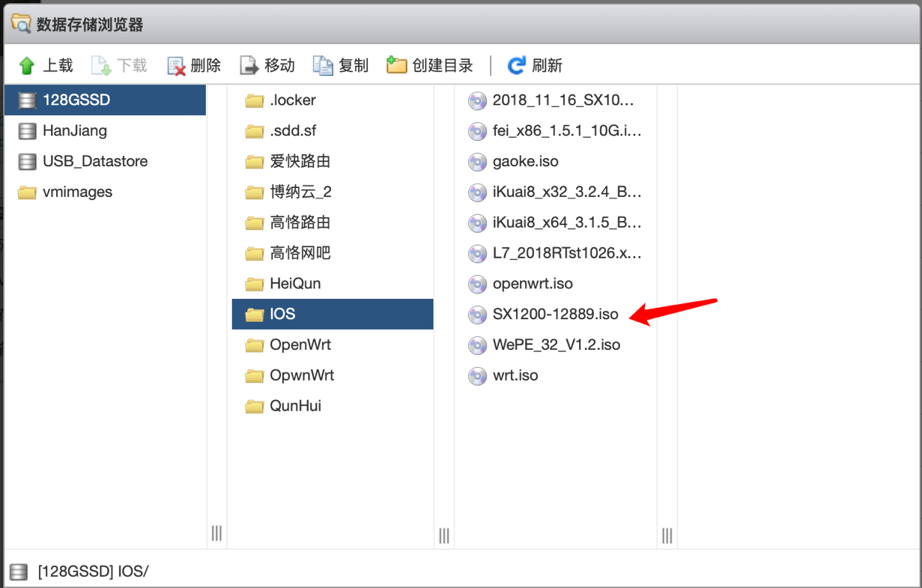The width and height of the screenshot is (922, 588).
Task: Select the IOS folder row
Action: point(333,314)
